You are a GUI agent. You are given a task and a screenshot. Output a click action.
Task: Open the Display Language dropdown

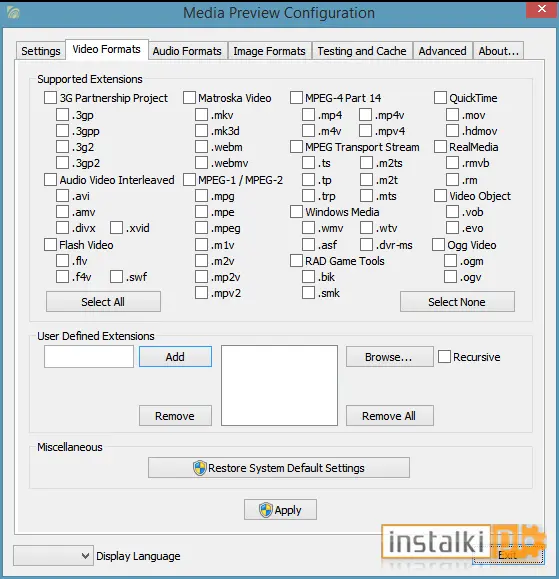pyautogui.click(x=54, y=555)
